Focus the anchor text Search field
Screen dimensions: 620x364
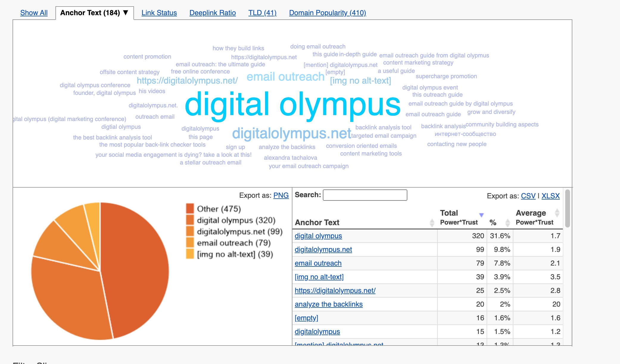pyautogui.click(x=365, y=195)
